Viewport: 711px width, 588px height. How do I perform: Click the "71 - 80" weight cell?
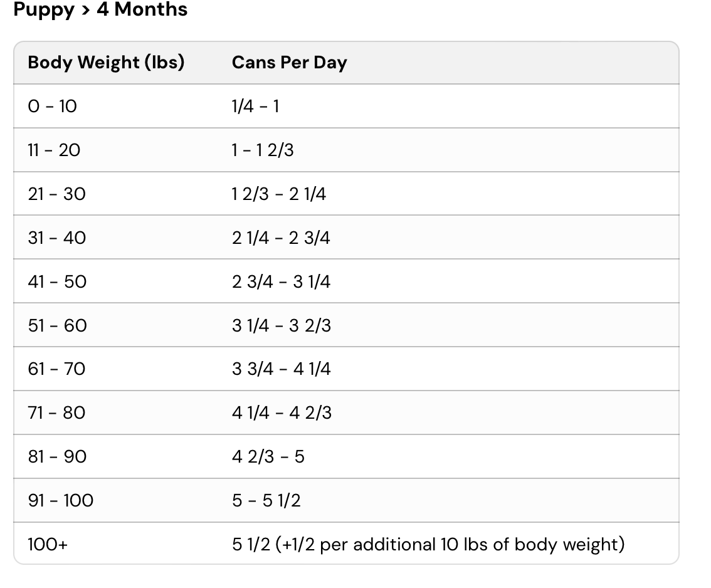(x=56, y=413)
